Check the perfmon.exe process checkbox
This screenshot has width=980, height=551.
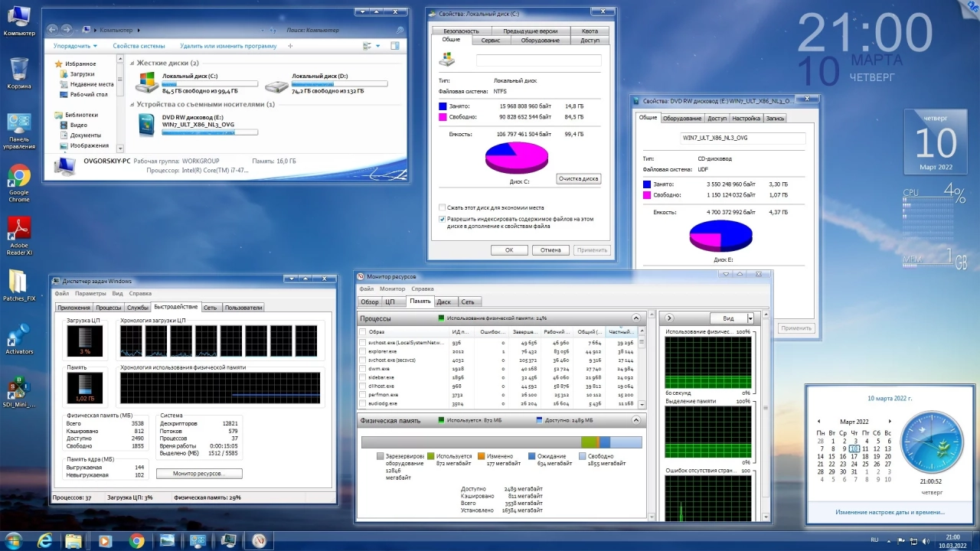(x=362, y=395)
